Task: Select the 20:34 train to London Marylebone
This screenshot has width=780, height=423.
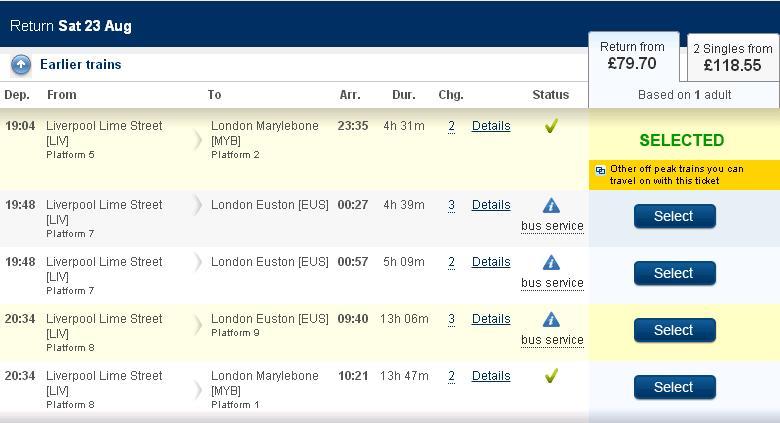Action: (674, 388)
